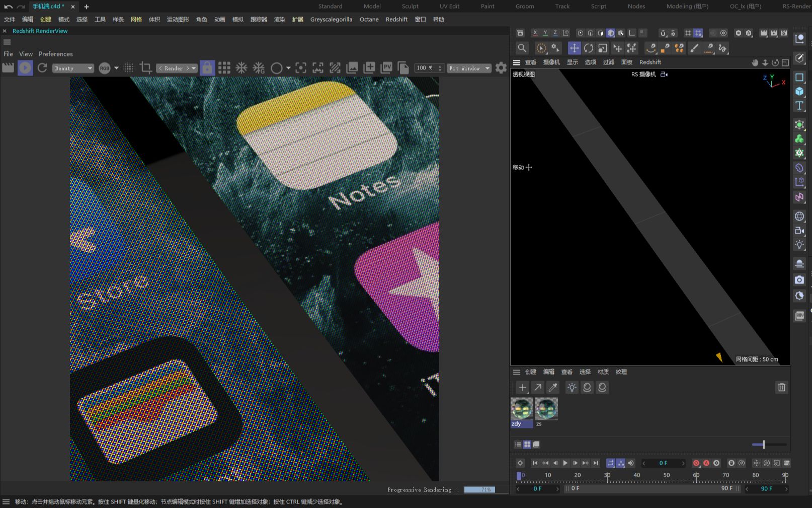812x508 pixels.
Task: Click the refresh render button
Action: coord(42,68)
